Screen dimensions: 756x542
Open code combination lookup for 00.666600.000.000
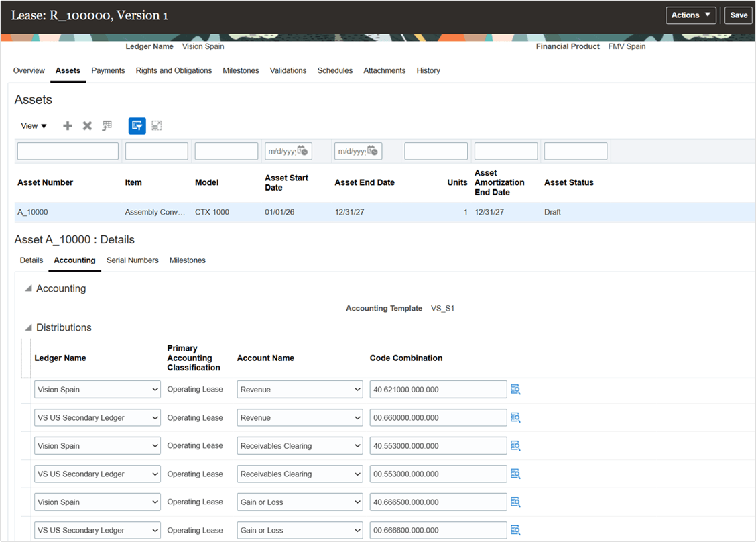(x=515, y=530)
